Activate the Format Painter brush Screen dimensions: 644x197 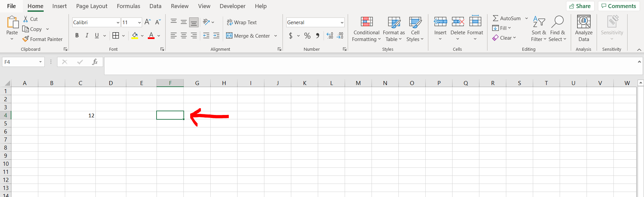pyautogui.click(x=26, y=39)
